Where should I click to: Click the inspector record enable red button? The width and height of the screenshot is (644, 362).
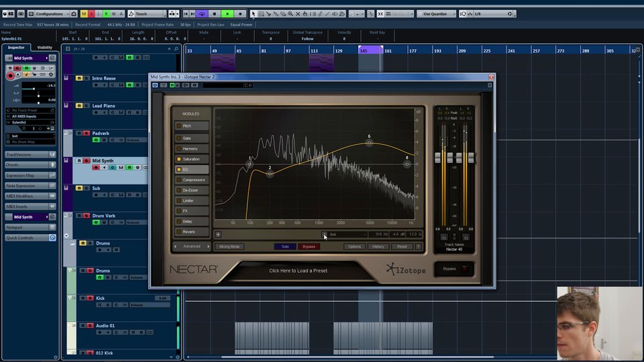coord(10,76)
